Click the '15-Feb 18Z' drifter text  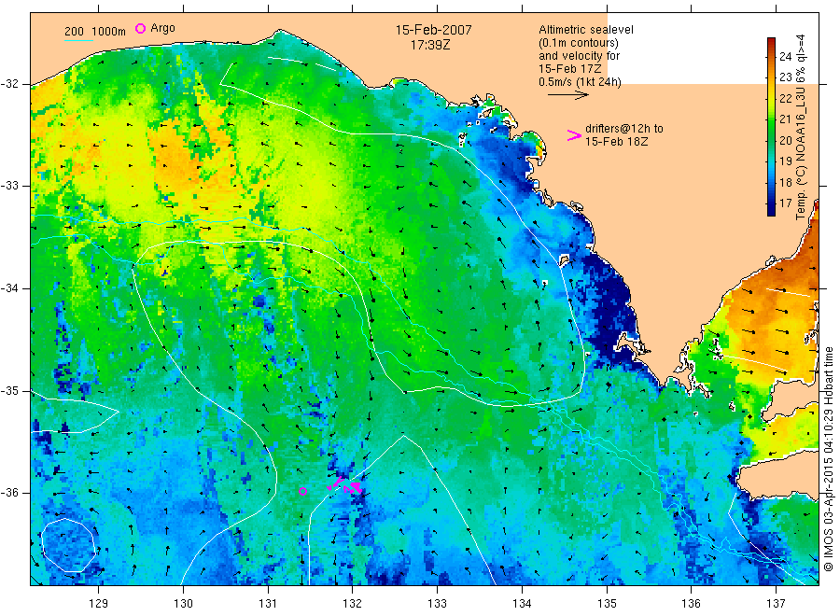(x=616, y=142)
